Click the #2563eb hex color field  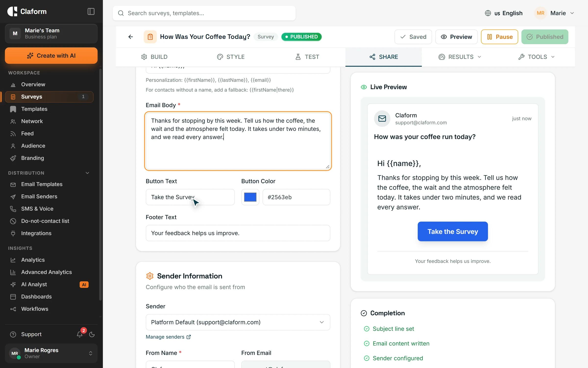tap(296, 197)
